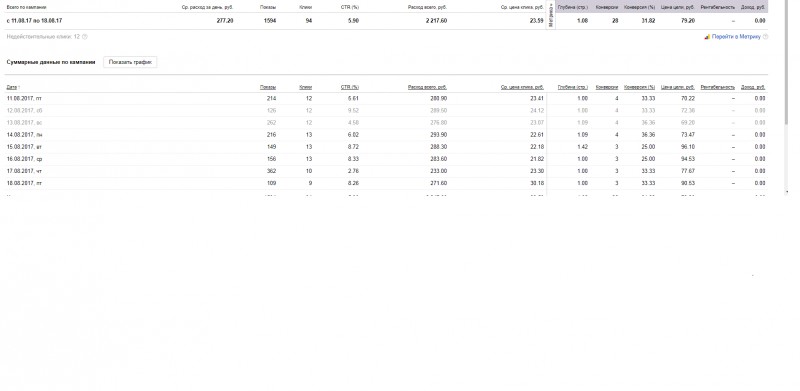
Task: Click total impressions value 1594
Action: [270, 21]
